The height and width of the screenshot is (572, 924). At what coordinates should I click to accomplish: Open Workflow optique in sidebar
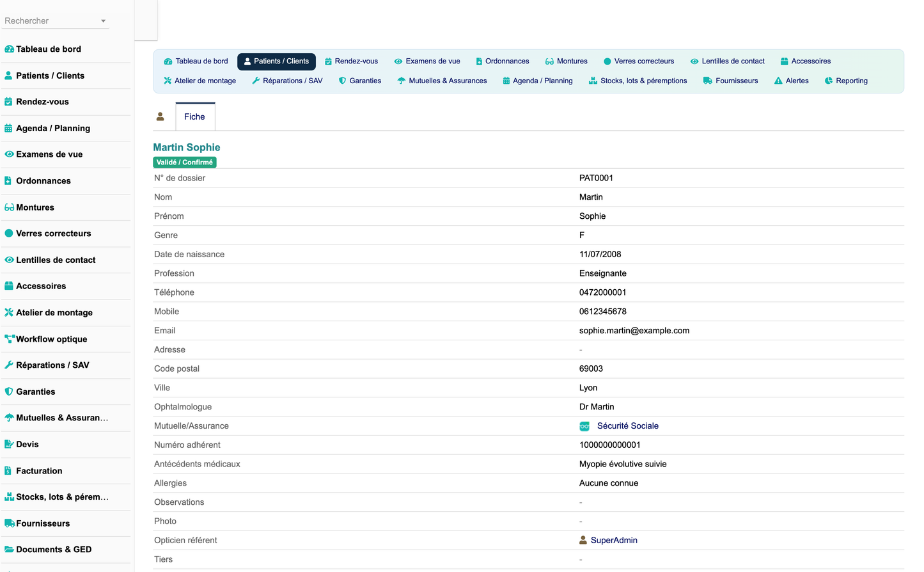pos(52,339)
